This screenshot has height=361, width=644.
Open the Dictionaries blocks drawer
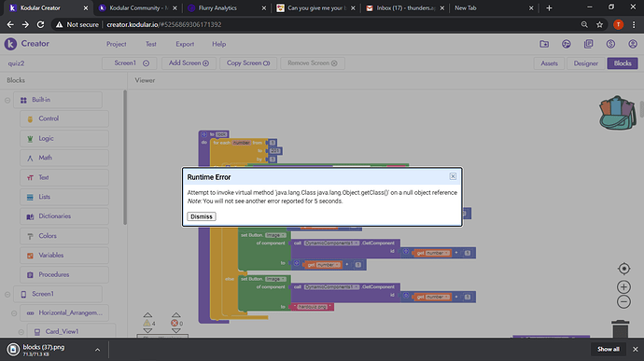[64, 216]
